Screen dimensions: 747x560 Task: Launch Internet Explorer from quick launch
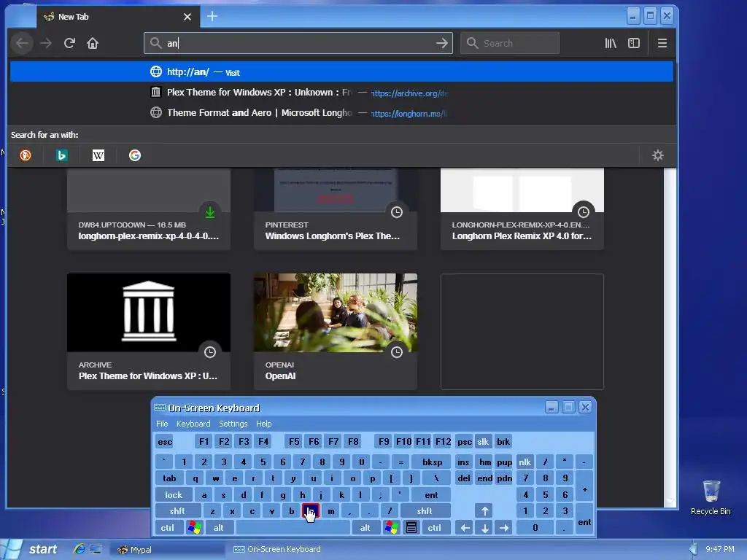[79, 549]
